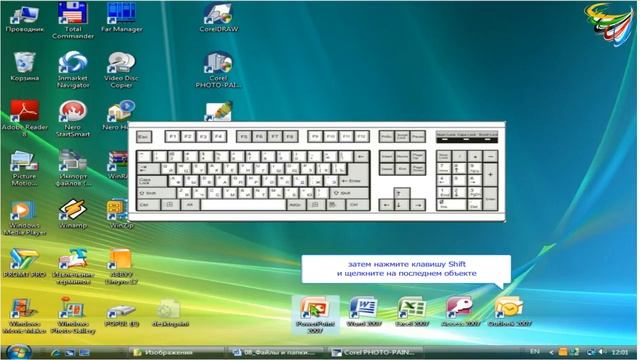640x360 pixels.
Task: Click the Outlook 2007 last object icon
Action: coord(509,312)
